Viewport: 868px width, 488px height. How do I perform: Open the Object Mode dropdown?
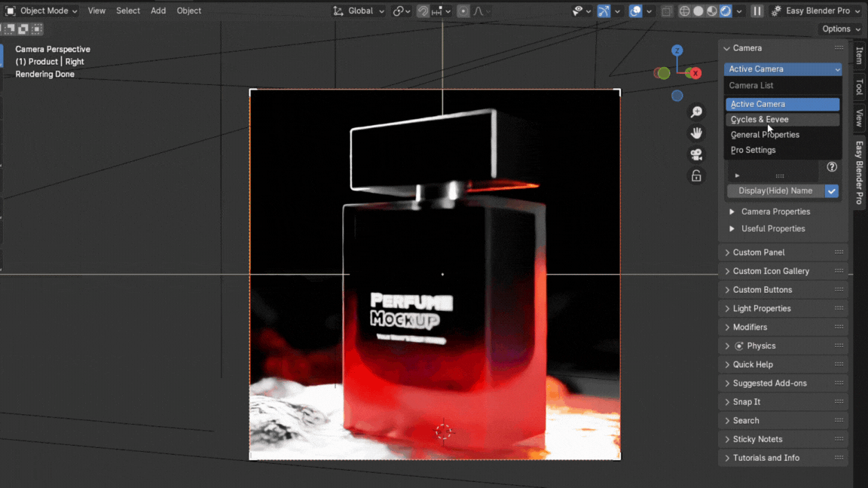[x=42, y=11]
